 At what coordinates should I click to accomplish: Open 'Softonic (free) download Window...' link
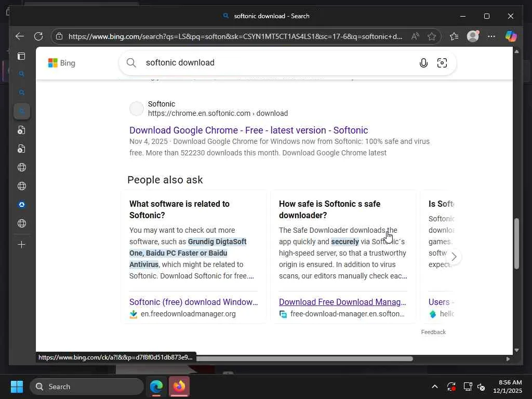193,302
